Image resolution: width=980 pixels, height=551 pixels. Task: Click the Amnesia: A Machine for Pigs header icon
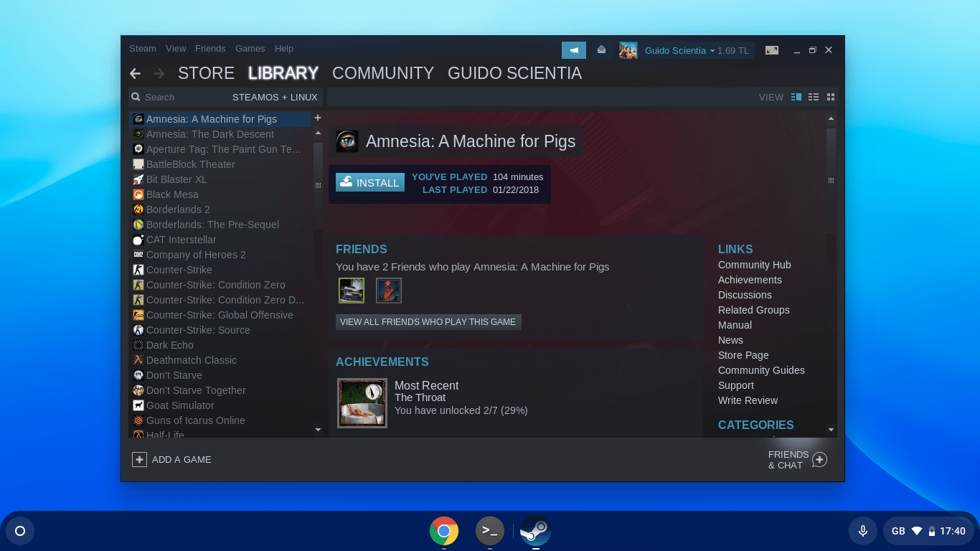(x=347, y=141)
